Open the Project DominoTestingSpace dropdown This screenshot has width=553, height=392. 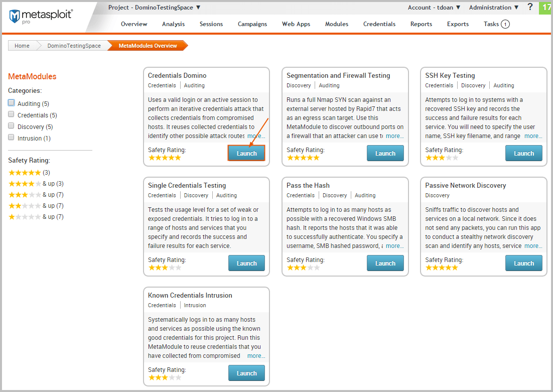coord(155,8)
